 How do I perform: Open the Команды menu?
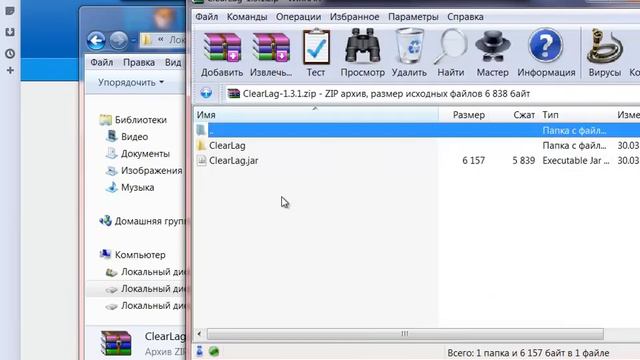click(x=247, y=17)
